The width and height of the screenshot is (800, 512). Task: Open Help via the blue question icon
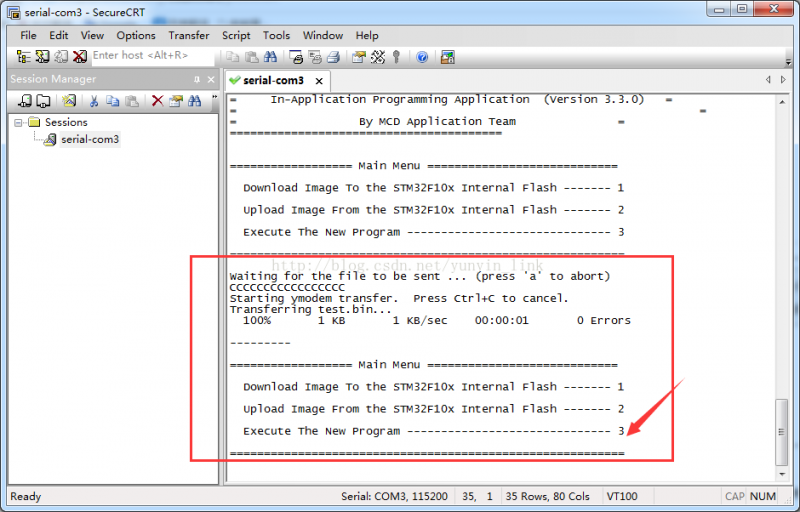point(422,57)
